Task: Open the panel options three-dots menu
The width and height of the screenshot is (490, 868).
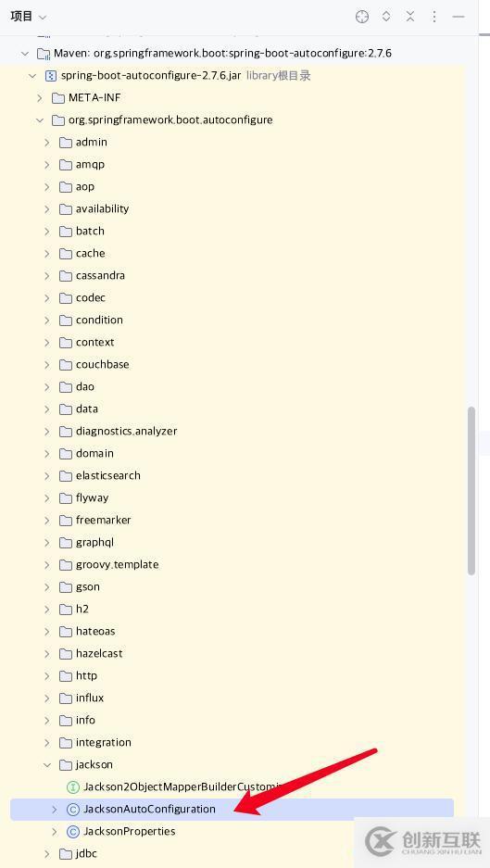Action: (434, 17)
